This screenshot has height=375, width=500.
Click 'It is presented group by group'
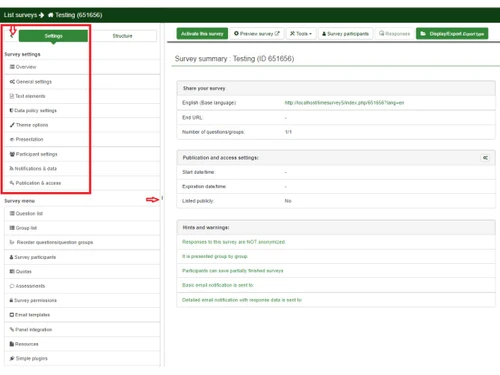click(215, 256)
